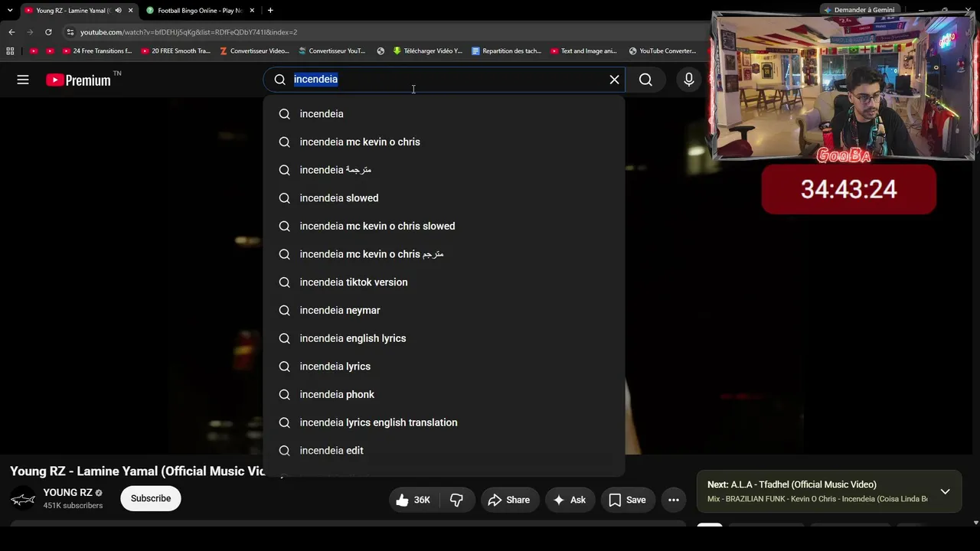Click the Ask button
This screenshot has width=980, height=551.
pos(570,500)
